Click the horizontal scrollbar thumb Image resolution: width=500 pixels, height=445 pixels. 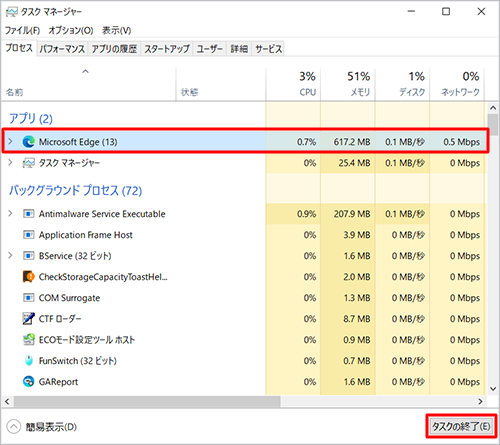click(x=147, y=401)
